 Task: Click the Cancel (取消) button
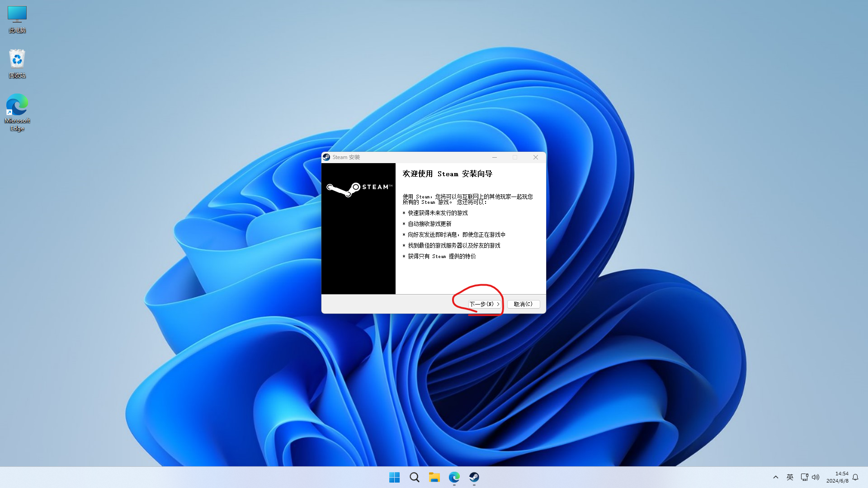(x=523, y=304)
